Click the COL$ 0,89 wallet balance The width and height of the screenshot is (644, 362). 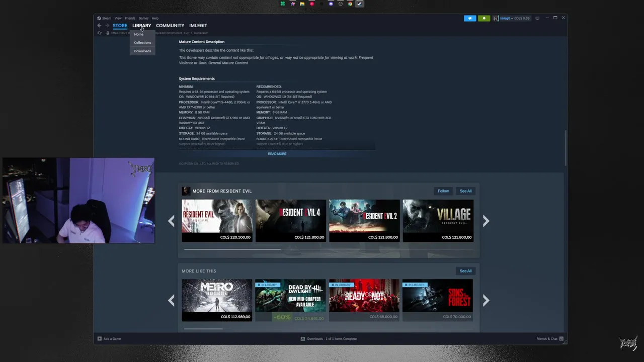tap(522, 18)
